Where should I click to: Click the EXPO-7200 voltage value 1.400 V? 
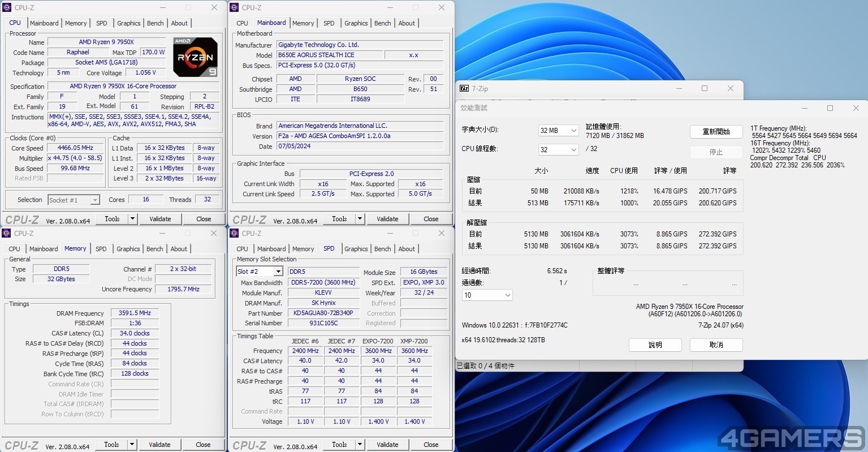378,421
